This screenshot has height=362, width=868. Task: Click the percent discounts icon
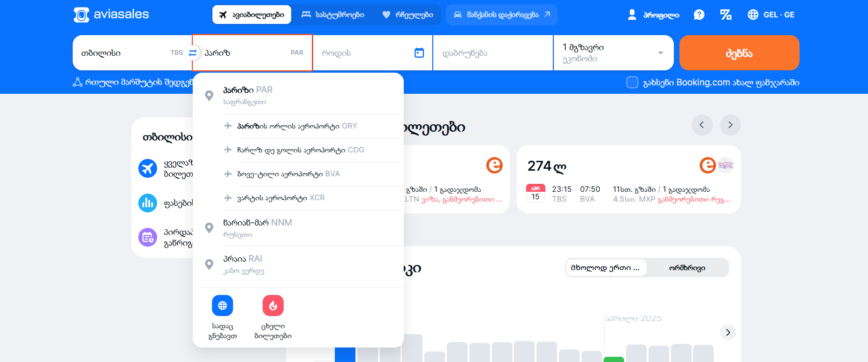[725, 15]
